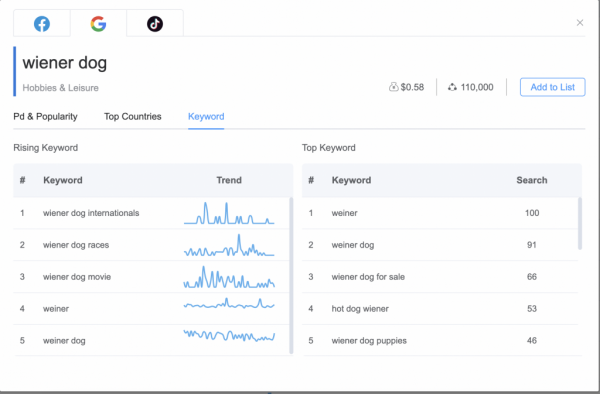This screenshot has width=600, height=394.
Task: Click the Trend column header
Action: click(x=229, y=180)
